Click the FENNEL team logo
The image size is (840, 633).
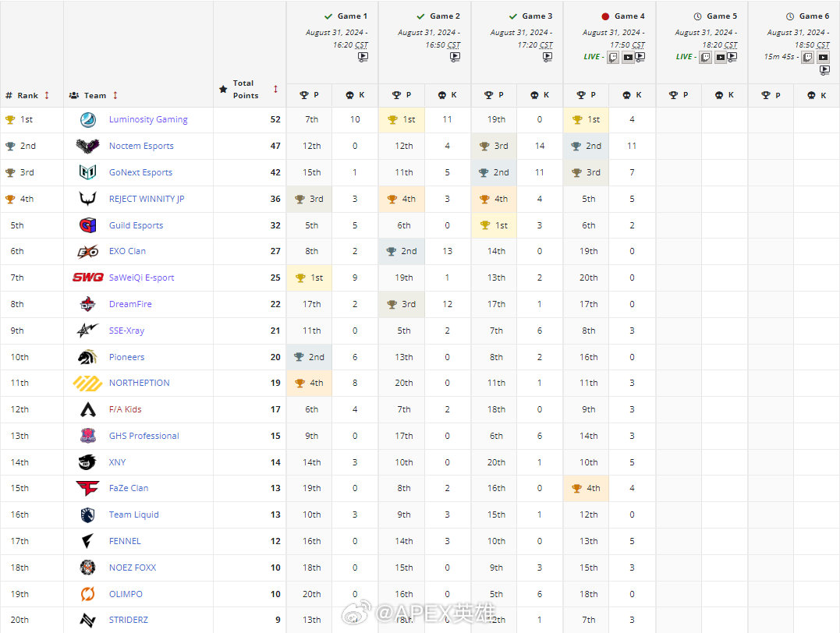[x=88, y=542]
